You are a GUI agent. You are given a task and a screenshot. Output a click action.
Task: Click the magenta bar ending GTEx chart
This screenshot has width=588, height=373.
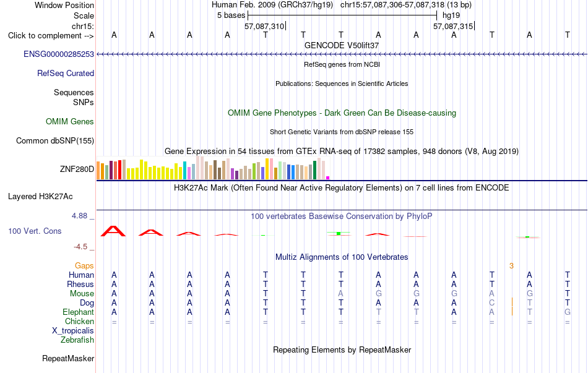pos(328,178)
